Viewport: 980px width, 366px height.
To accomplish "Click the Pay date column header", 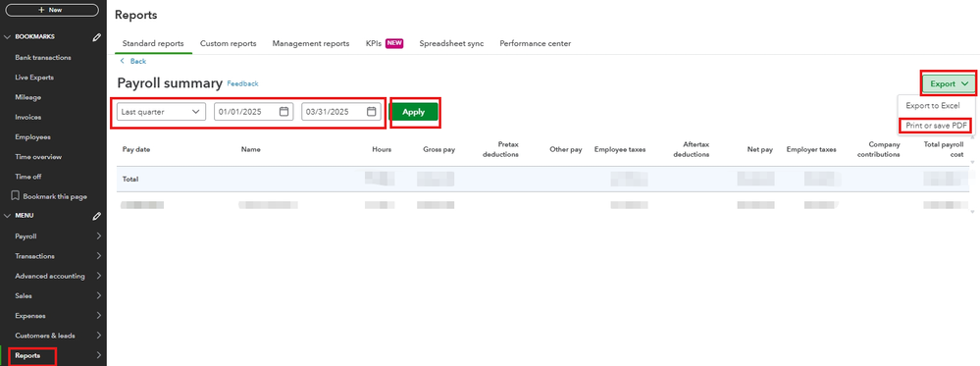I will point(136,149).
